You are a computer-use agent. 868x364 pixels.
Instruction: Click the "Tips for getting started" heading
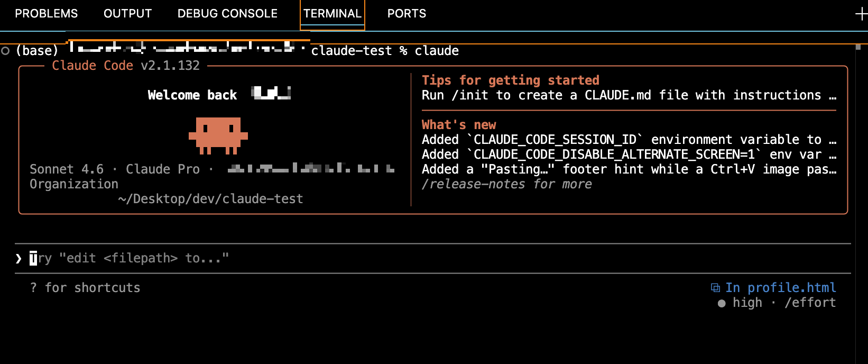point(510,80)
